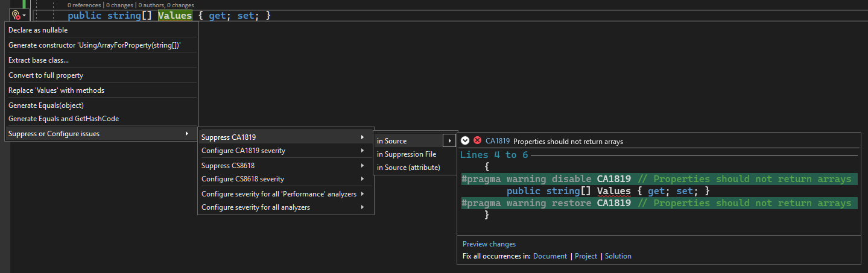Viewport: 868px width, 273px height.
Task: Fix all occurrences in Solution
Action: tap(618, 256)
